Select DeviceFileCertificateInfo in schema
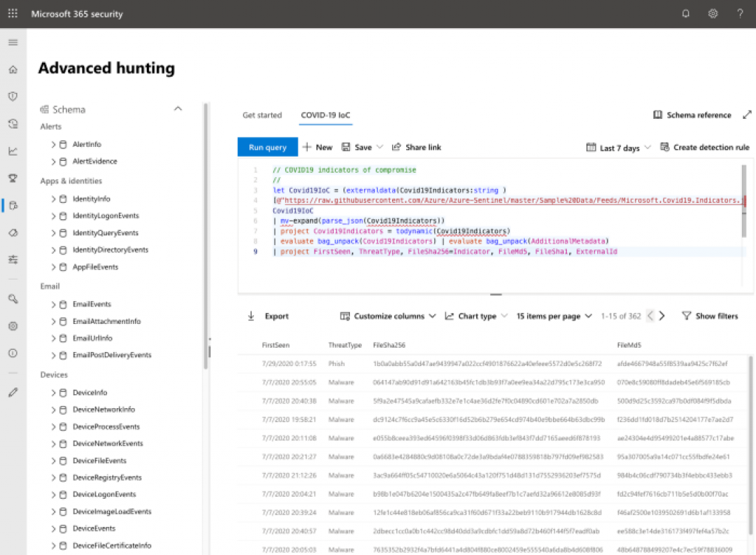This screenshot has height=555, width=756. [112, 545]
